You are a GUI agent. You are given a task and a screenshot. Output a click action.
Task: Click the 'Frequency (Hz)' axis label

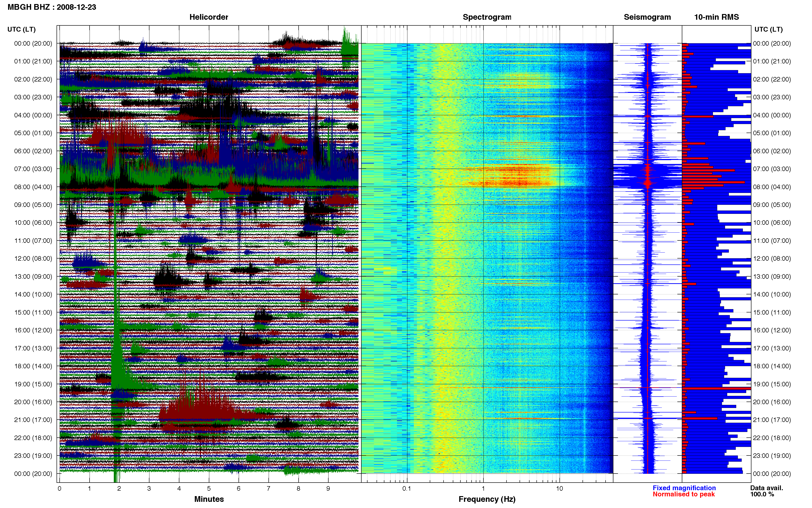coord(487,499)
